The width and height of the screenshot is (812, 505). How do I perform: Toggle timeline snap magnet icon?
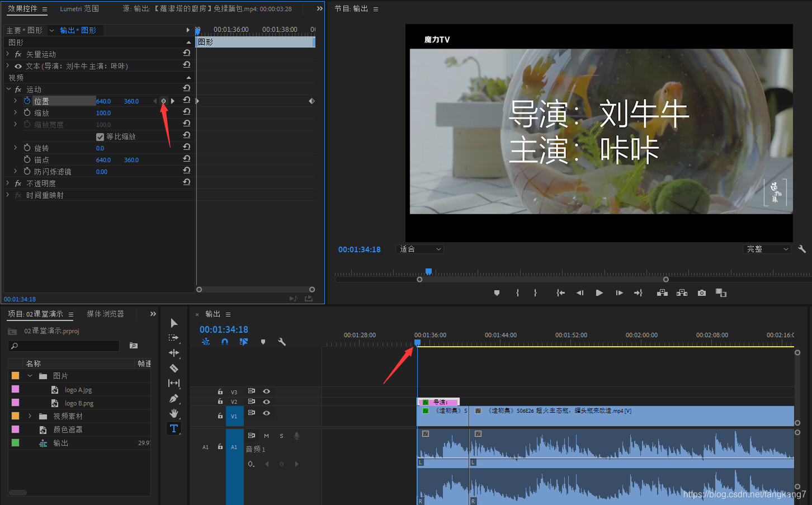click(224, 342)
